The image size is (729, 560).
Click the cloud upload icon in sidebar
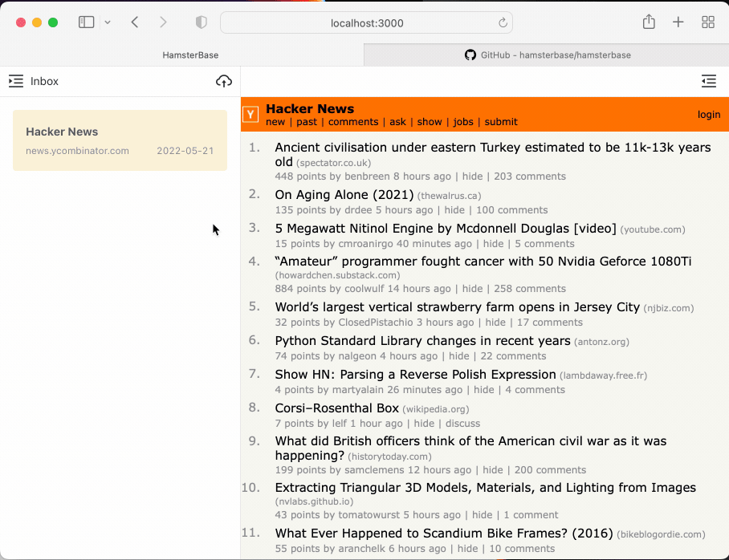click(224, 81)
